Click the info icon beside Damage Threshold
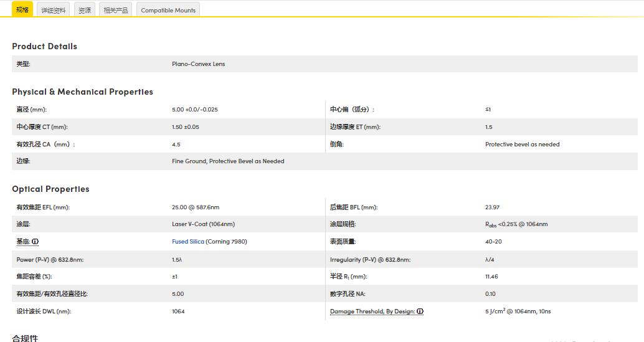The height and width of the screenshot is (342, 644). click(x=420, y=311)
